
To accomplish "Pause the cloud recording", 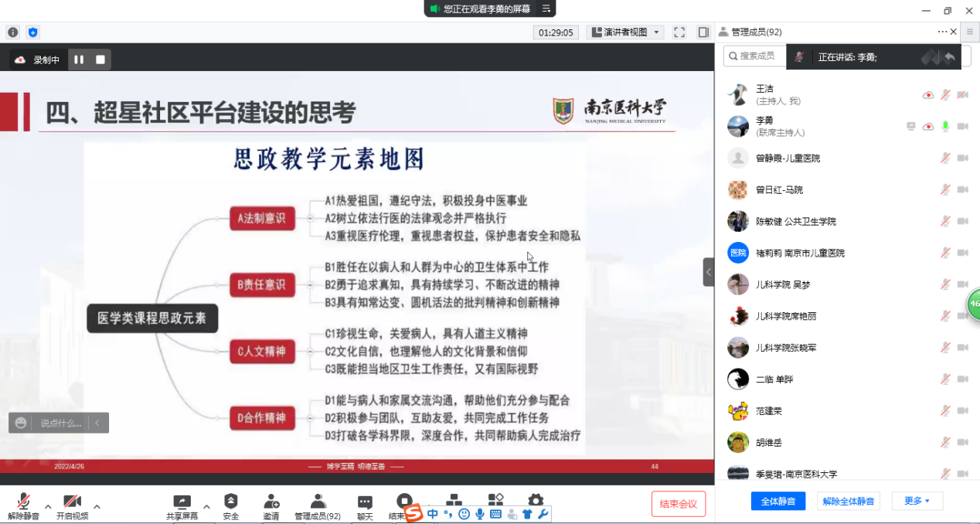I will pos(79,60).
